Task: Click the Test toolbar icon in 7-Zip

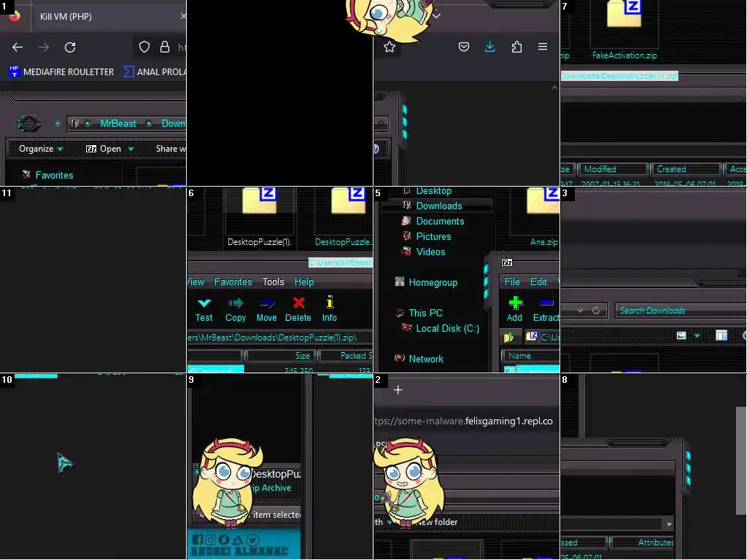Action: [x=204, y=309]
